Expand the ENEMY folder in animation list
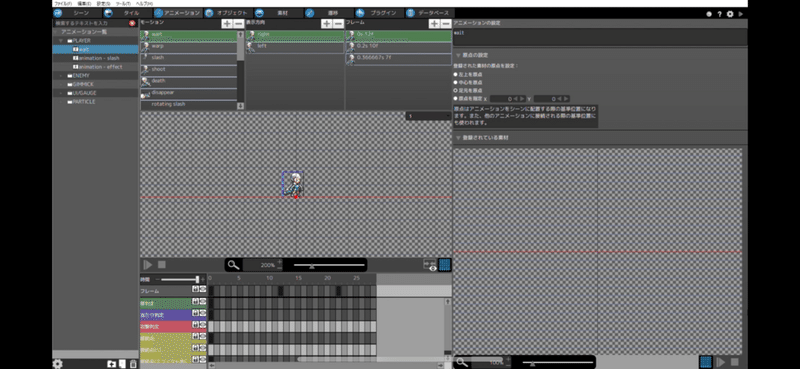The width and height of the screenshot is (800, 369). coord(61,76)
